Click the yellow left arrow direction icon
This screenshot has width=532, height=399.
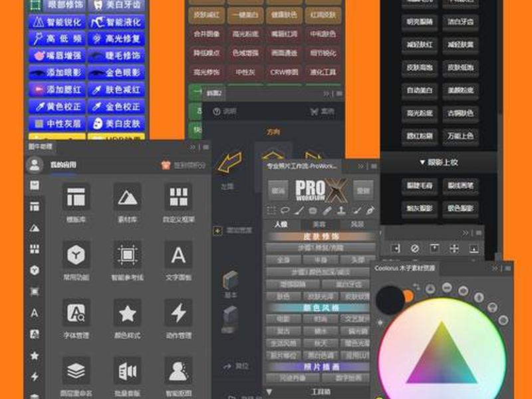pos(229,162)
